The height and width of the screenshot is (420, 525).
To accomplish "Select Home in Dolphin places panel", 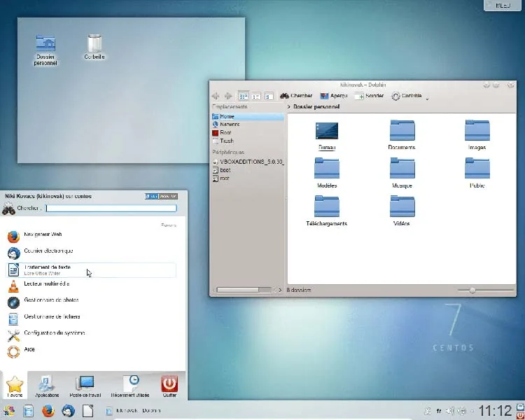I will point(248,116).
